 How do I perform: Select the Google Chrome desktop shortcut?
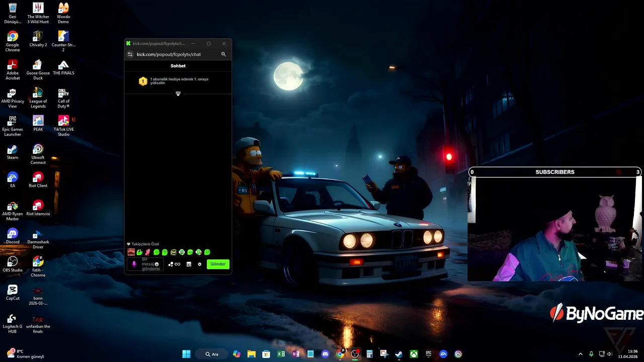click(13, 42)
